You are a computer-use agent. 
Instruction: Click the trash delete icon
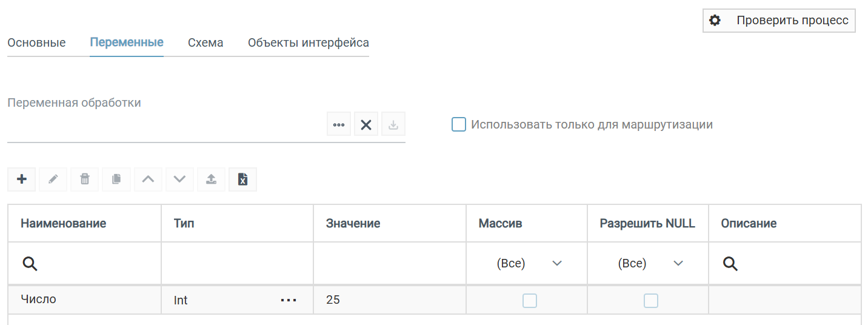85,179
